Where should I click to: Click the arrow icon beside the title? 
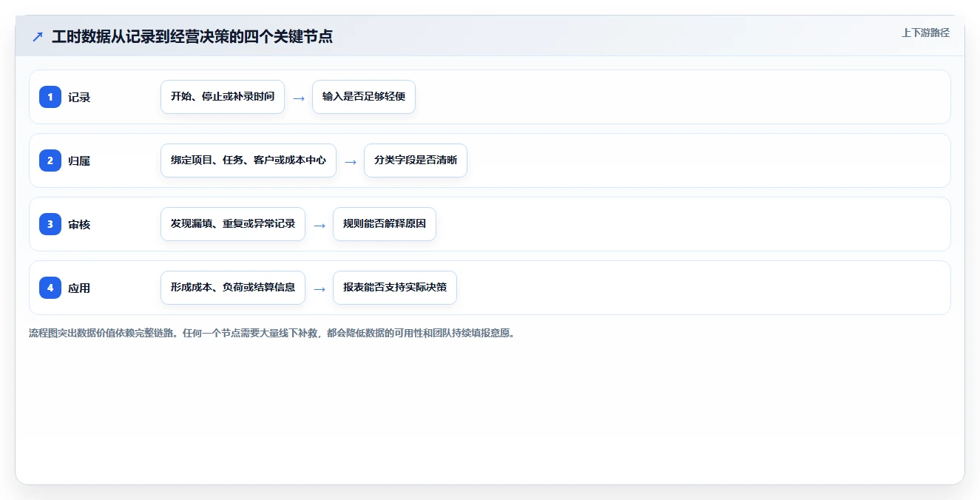(x=38, y=36)
